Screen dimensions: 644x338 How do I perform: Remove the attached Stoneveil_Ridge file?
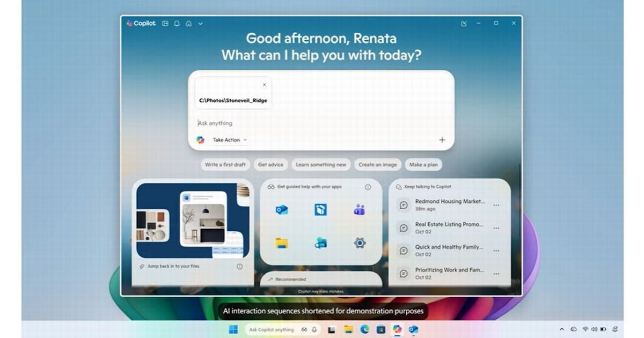pyautogui.click(x=264, y=85)
